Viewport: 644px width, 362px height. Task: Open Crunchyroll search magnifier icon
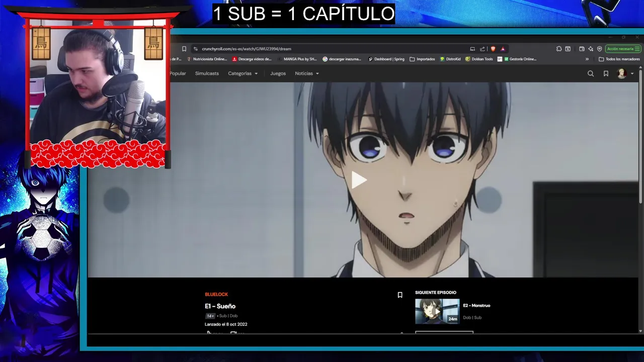click(x=591, y=73)
